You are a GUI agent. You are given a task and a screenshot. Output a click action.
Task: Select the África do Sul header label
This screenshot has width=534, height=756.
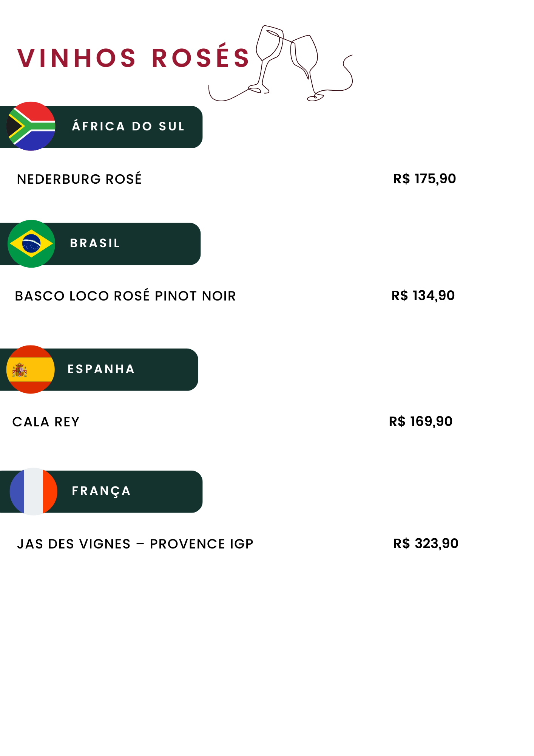(128, 126)
